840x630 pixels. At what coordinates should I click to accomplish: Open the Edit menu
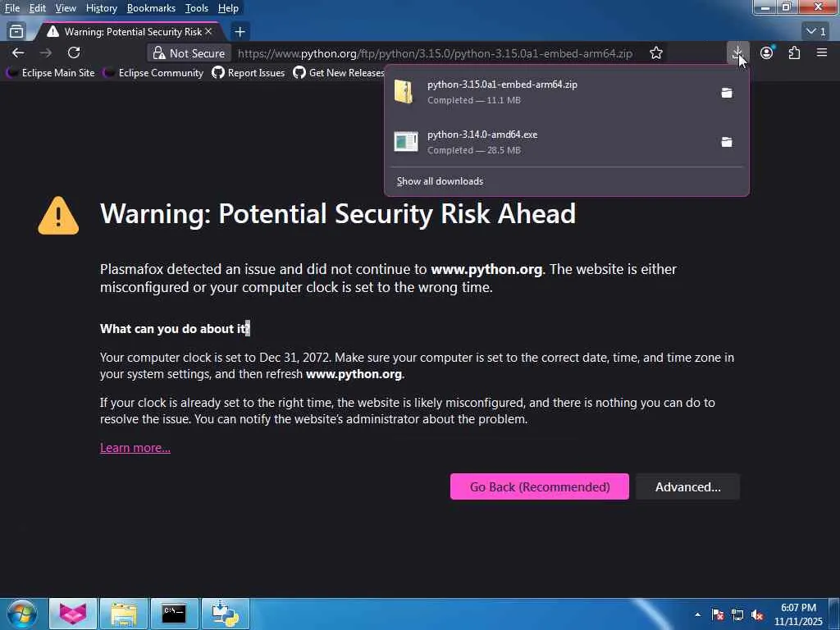pyautogui.click(x=38, y=8)
